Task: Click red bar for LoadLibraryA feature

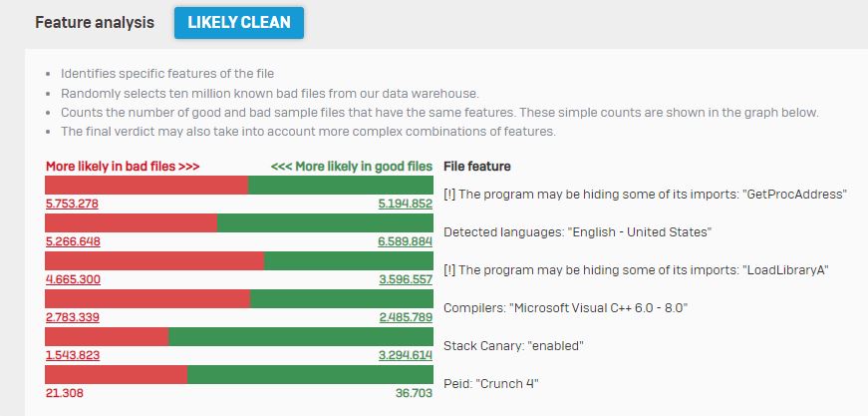Action: tap(154, 261)
